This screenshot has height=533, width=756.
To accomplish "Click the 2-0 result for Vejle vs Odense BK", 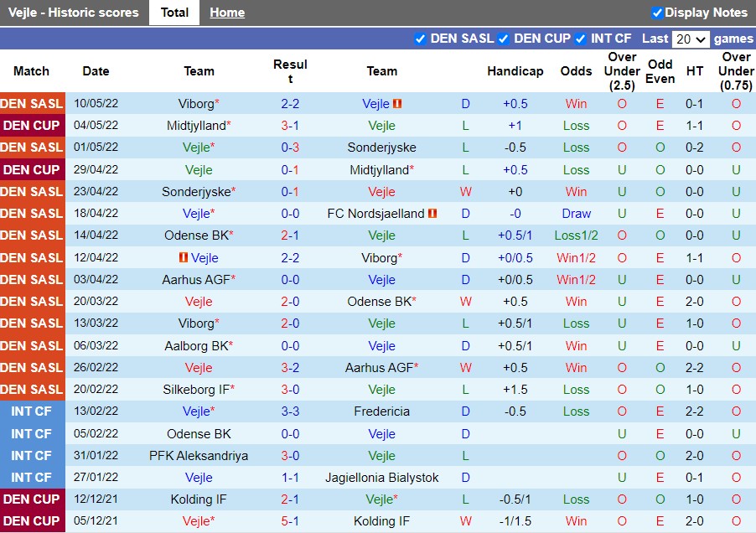I will tap(290, 302).
